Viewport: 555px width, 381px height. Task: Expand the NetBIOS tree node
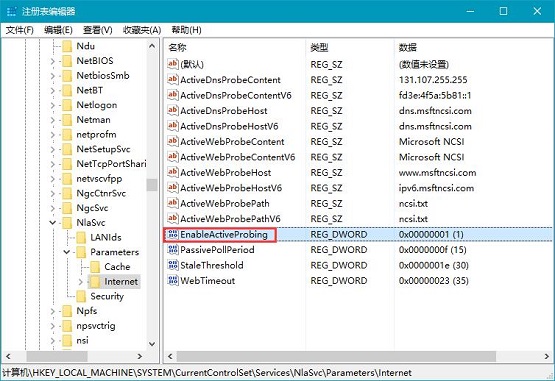53,61
